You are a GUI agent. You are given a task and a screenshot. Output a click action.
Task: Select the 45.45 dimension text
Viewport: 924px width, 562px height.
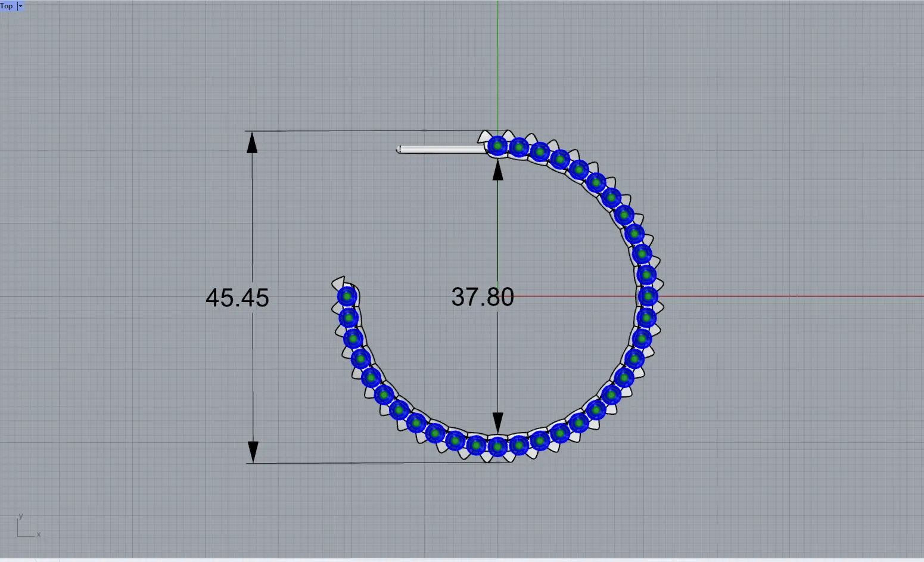coord(237,297)
